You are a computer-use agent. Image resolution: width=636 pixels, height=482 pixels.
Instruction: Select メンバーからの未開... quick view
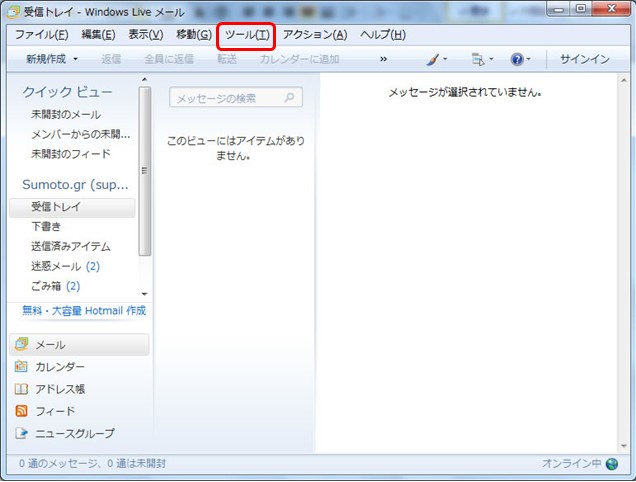tap(81, 134)
